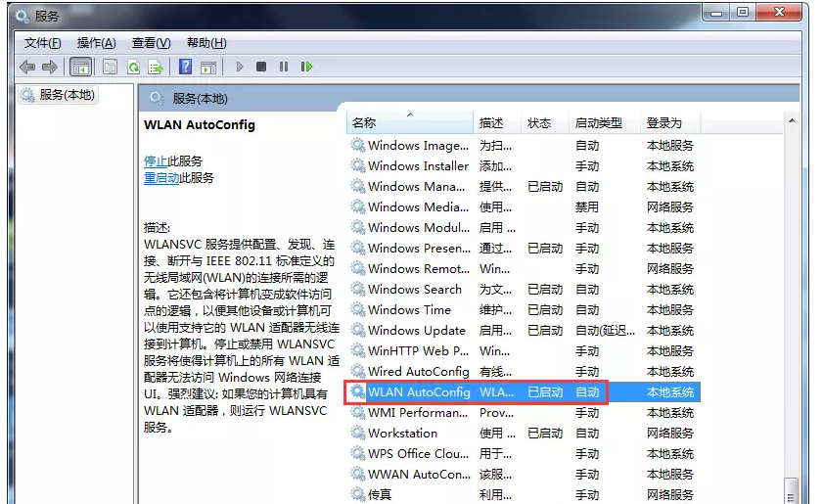Select the WinHTTP Web P... service row
Screen dimensions: 823x504
[x=523, y=350]
